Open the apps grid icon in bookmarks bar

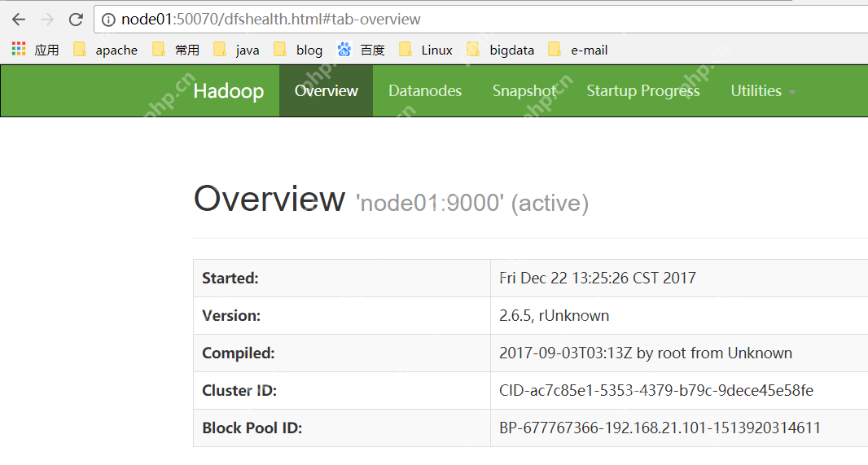(x=19, y=49)
